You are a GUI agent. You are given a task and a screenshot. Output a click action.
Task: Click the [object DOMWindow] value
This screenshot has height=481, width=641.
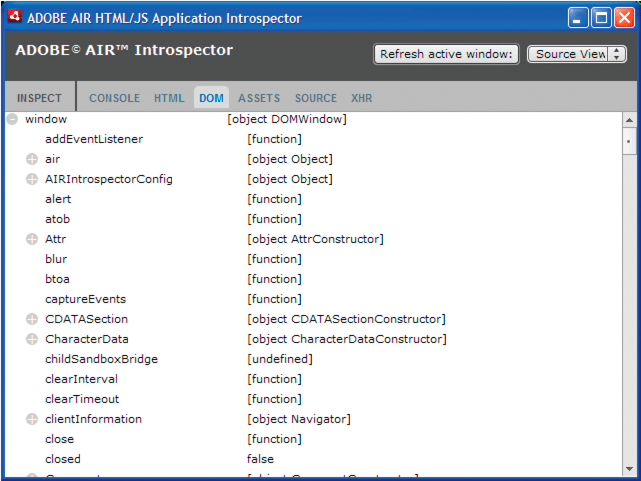click(287, 119)
